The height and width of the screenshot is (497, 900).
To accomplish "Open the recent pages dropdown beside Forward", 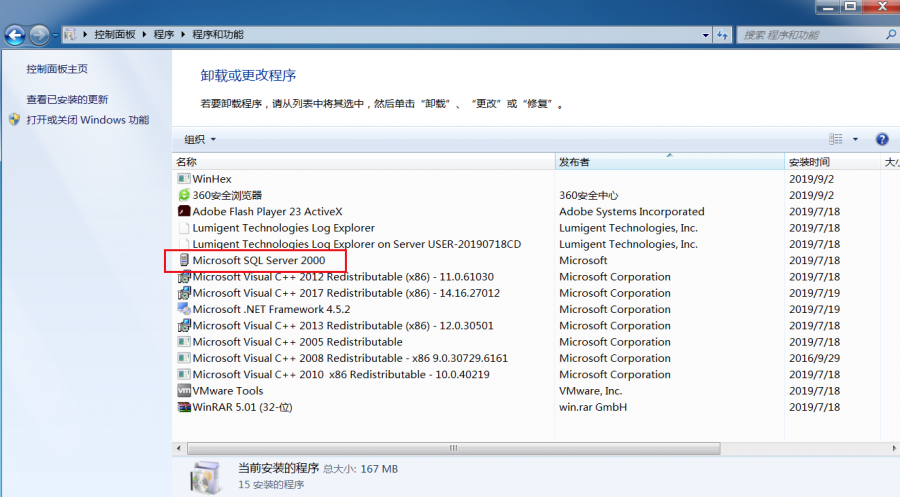I will coord(55,36).
